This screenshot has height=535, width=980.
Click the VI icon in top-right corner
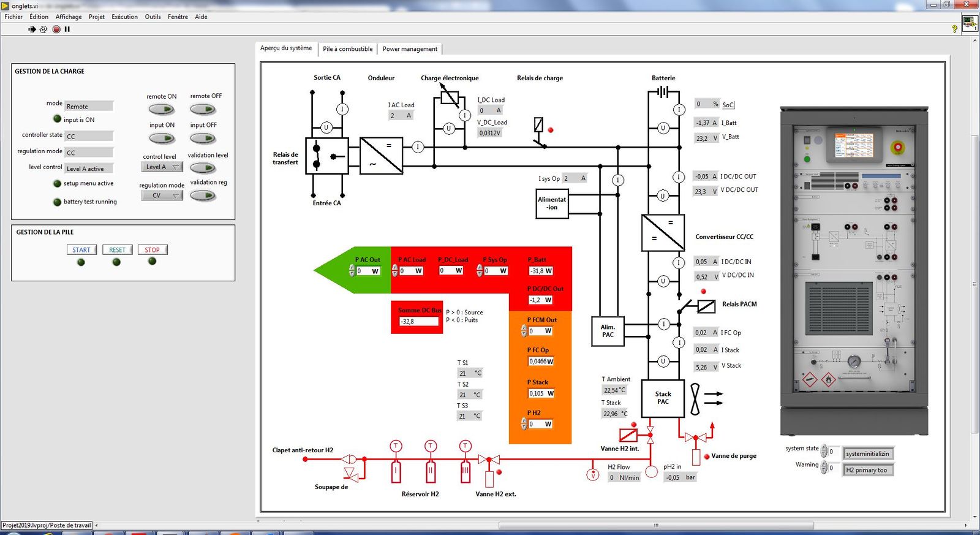click(x=969, y=23)
